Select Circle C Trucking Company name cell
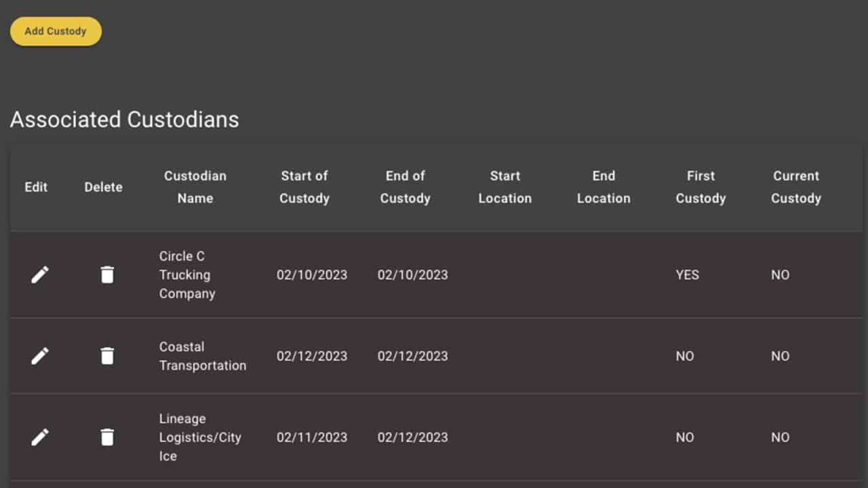868x488 pixels. point(187,274)
